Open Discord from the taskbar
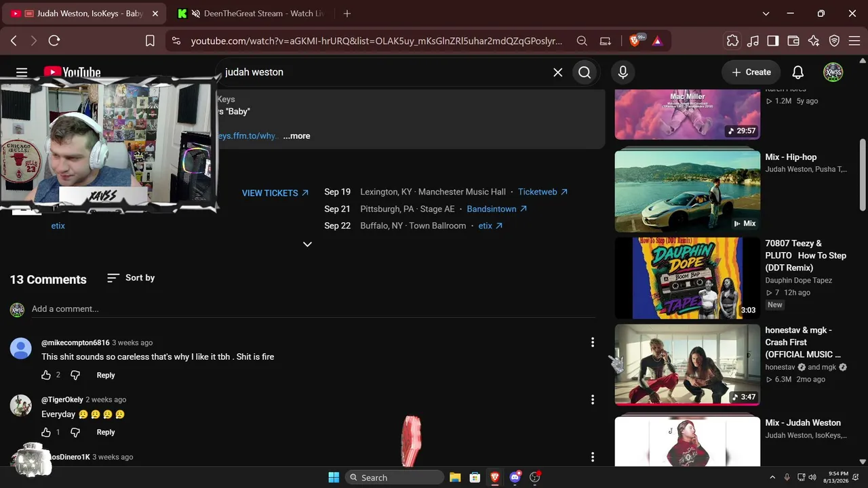Viewport: 868px width, 488px height. point(515,477)
